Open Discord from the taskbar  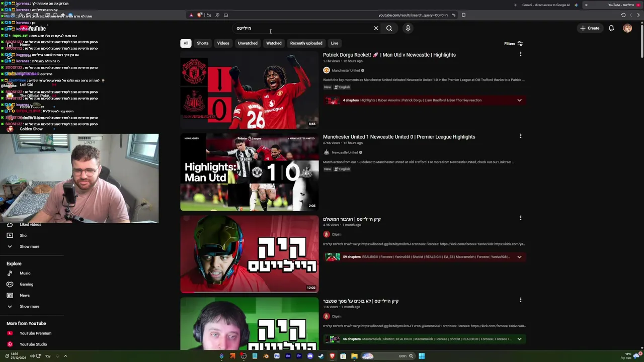310,356
